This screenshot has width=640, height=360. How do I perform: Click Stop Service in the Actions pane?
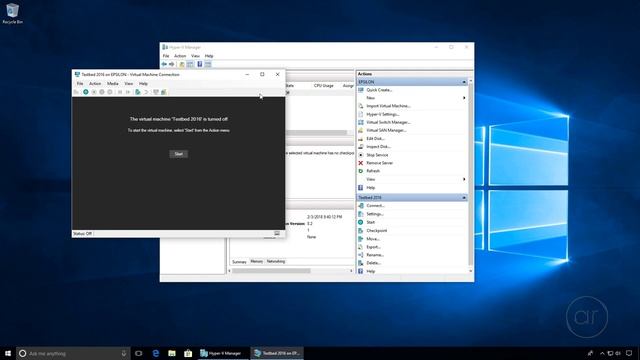[377, 155]
